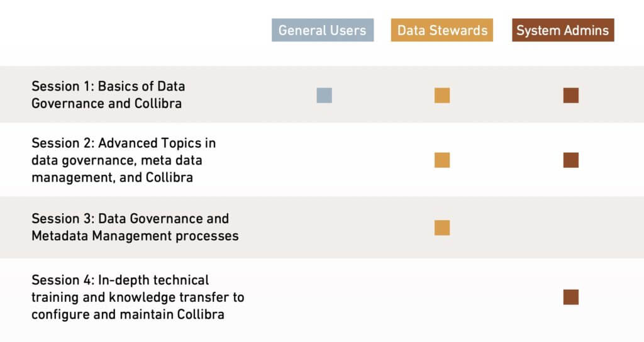Click empty Data Stewards cell in Session 4
The height and width of the screenshot is (342, 644).
[442, 297]
